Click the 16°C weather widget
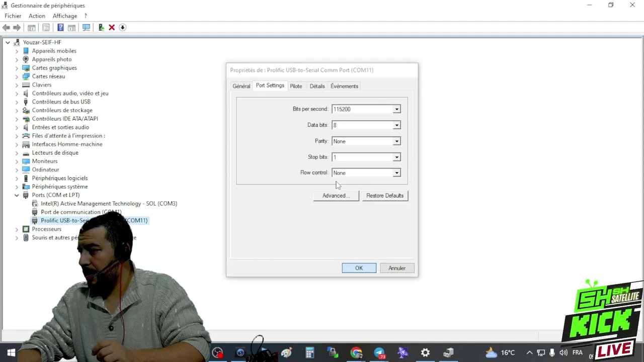Viewport: 644px width, 362px height. click(x=501, y=353)
